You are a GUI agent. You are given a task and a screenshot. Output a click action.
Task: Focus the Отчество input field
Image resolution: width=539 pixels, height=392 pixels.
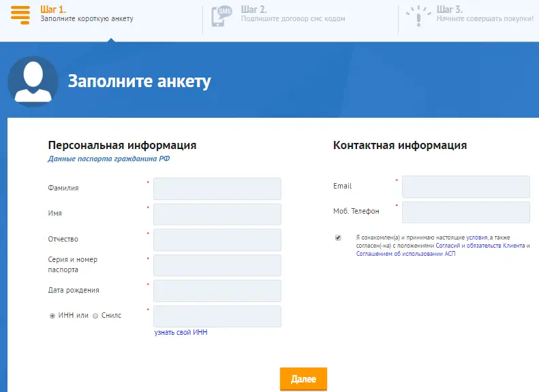coord(217,240)
